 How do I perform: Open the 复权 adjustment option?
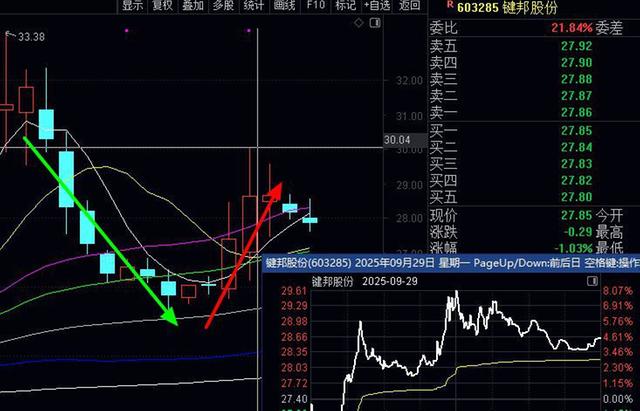point(162,5)
